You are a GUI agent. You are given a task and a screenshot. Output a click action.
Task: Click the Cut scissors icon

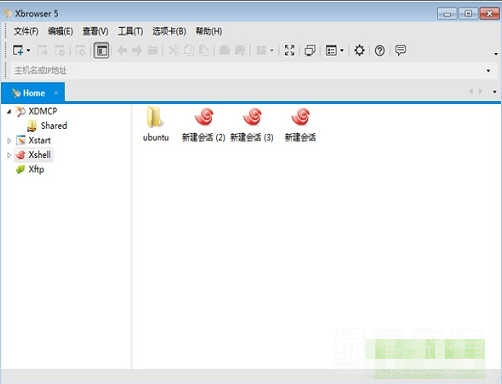click(173, 51)
